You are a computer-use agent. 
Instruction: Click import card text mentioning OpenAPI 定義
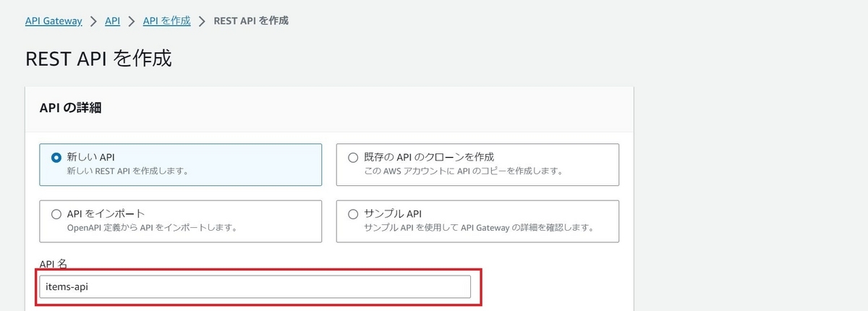pos(152,228)
